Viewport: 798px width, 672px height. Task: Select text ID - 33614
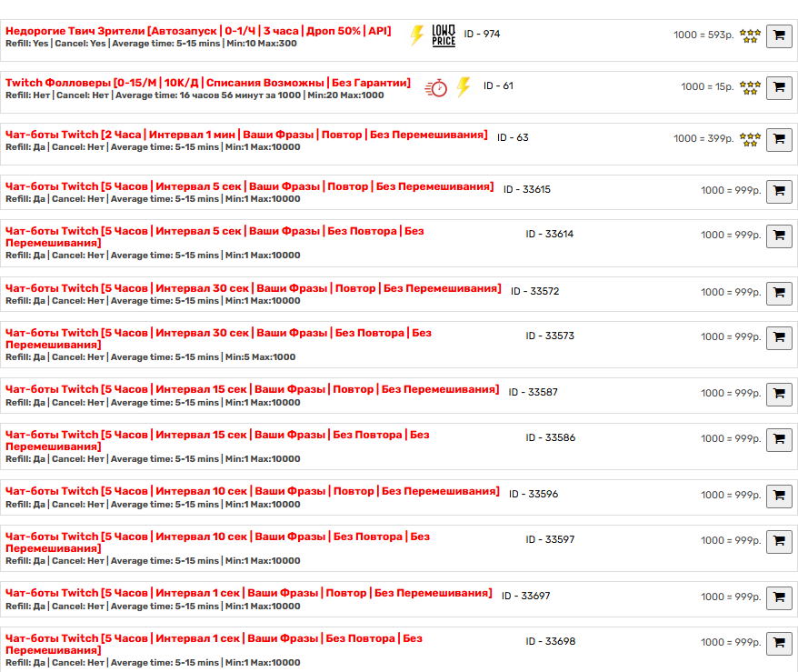coord(550,235)
